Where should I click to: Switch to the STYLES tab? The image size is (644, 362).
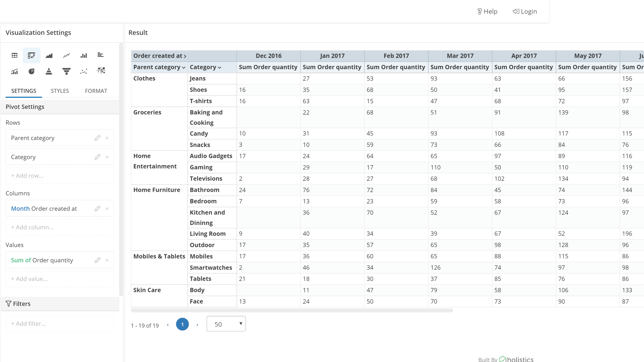tap(60, 90)
